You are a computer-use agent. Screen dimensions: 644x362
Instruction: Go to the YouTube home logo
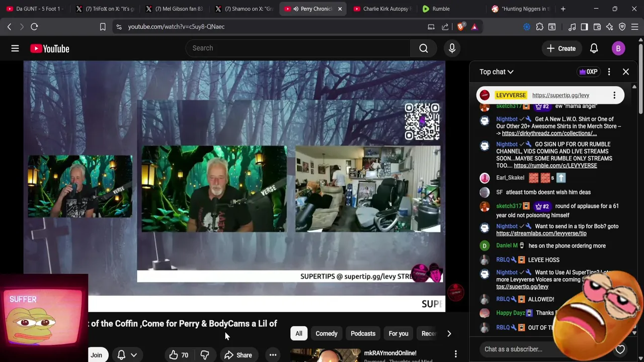[49, 48]
